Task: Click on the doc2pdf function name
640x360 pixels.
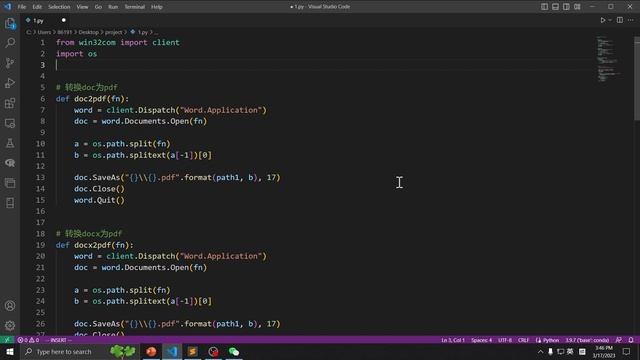Action: tap(90, 99)
